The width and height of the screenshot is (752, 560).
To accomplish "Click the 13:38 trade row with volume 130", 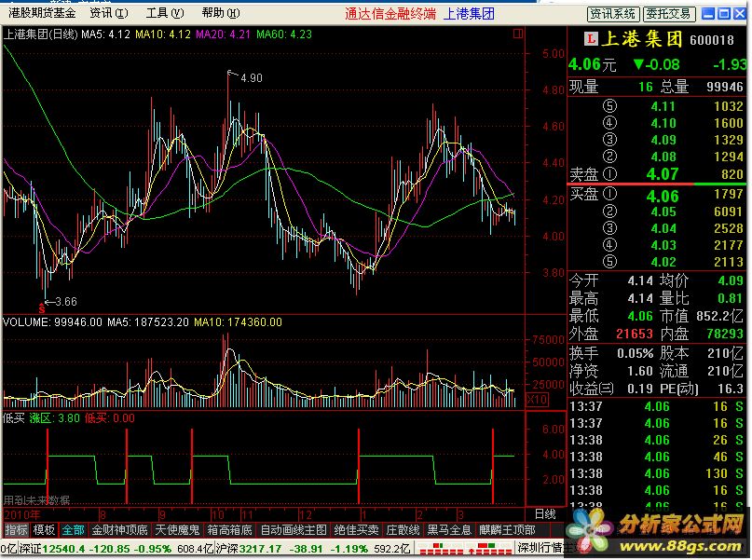I will click(x=657, y=473).
